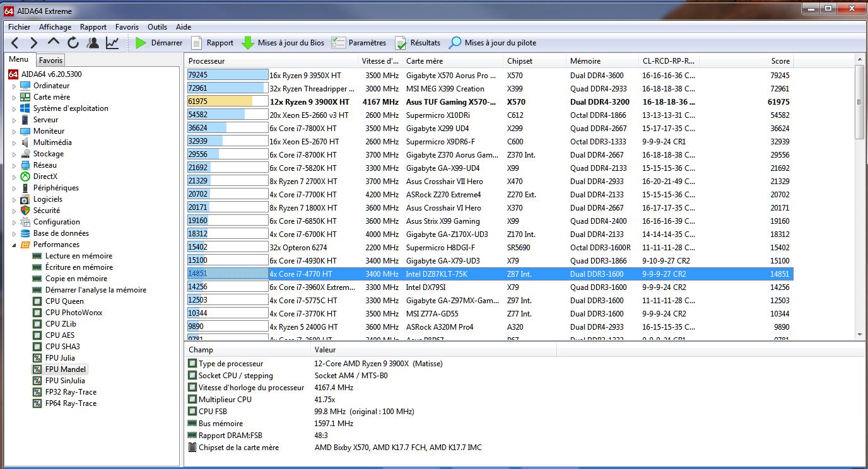Collapse the Performances tree node
The height and width of the screenshot is (469, 868).
coord(14,245)
